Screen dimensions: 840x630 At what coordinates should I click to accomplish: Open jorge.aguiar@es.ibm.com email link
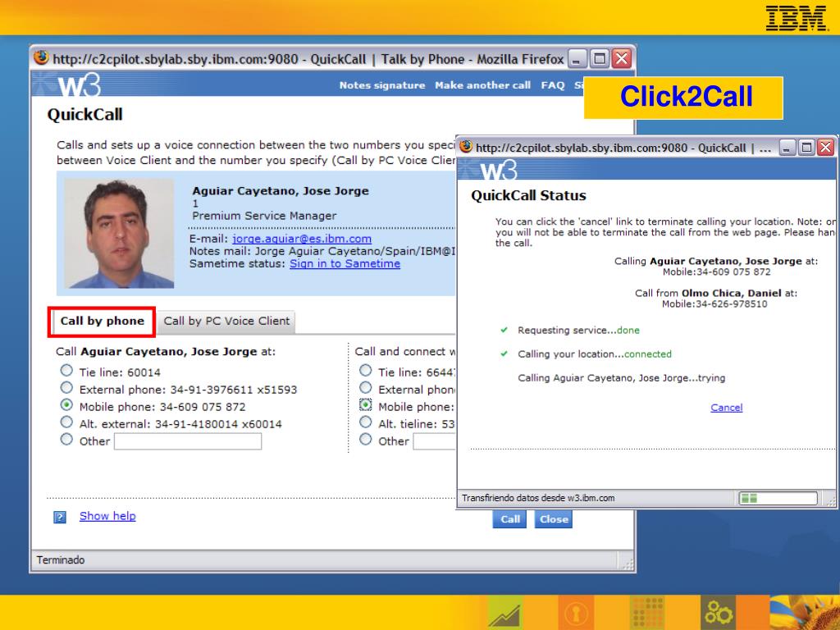(302, 239)
